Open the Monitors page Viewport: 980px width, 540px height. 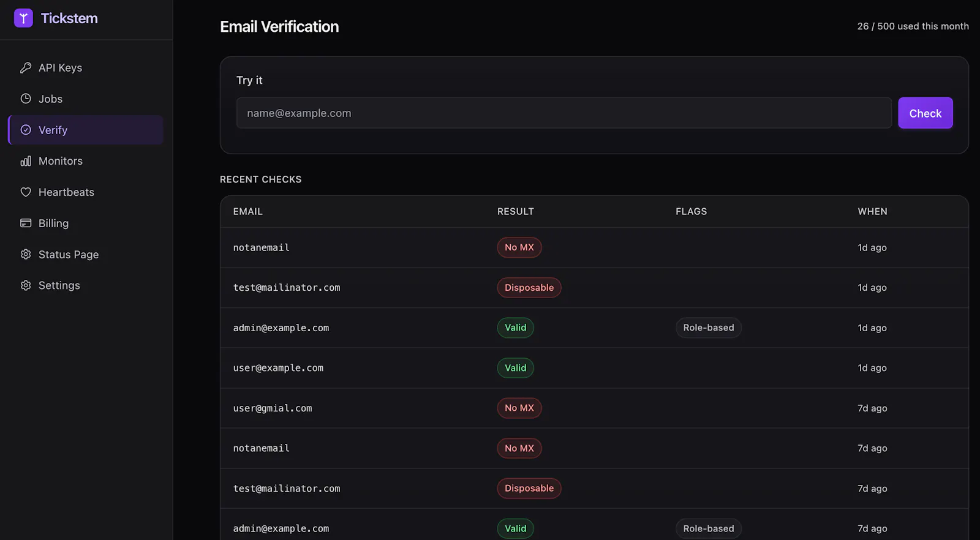tap(86, 161)
